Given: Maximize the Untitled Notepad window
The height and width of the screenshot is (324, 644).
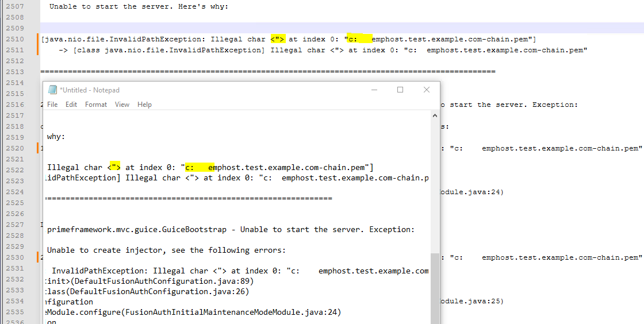Looking at the screenshot, I should point(400,90).
